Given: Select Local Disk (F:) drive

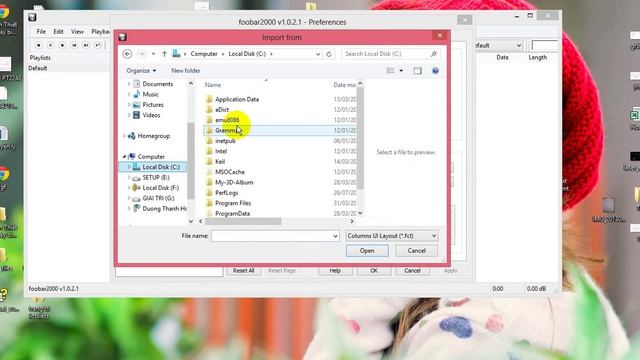Looking at the screenshot, I should pyautogui.click(x=160, y=188).
